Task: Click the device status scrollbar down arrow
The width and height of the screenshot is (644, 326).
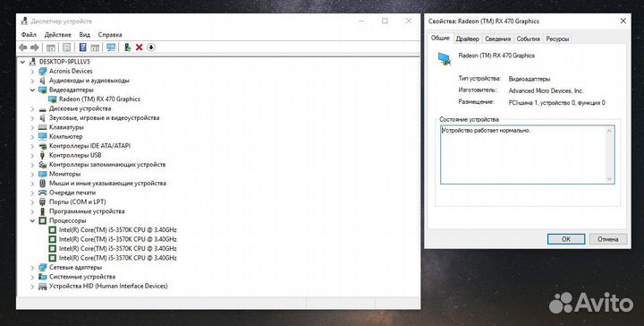Action: click(x=609, y=179)
